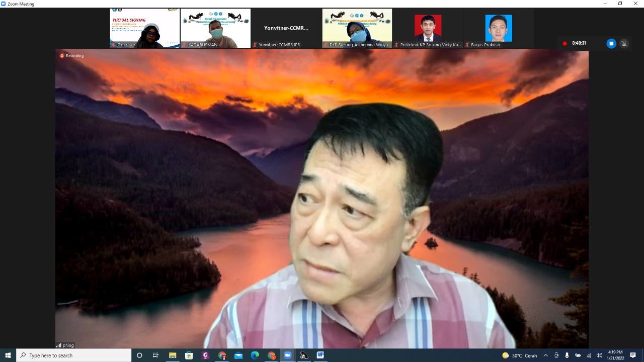Click the Cortana circle icon
The height and width of the screenshot is (362, 644).
(139, 355)
